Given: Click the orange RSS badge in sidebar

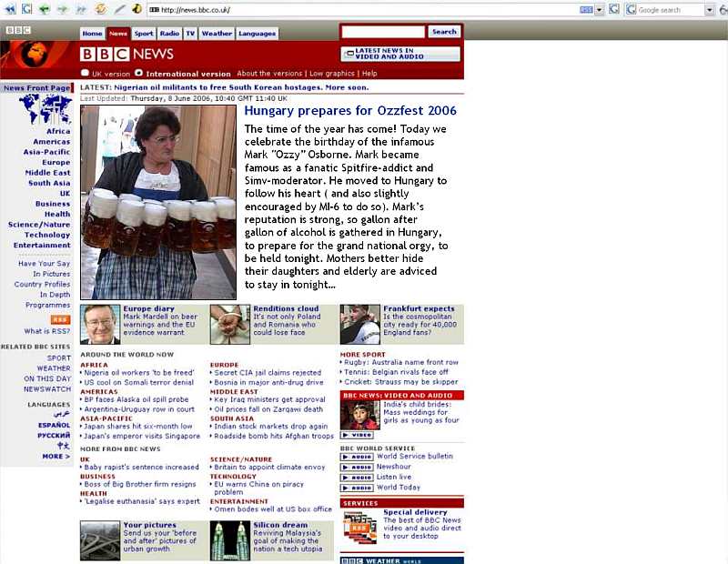Looking at the screenshot, I should pos(60,319).
